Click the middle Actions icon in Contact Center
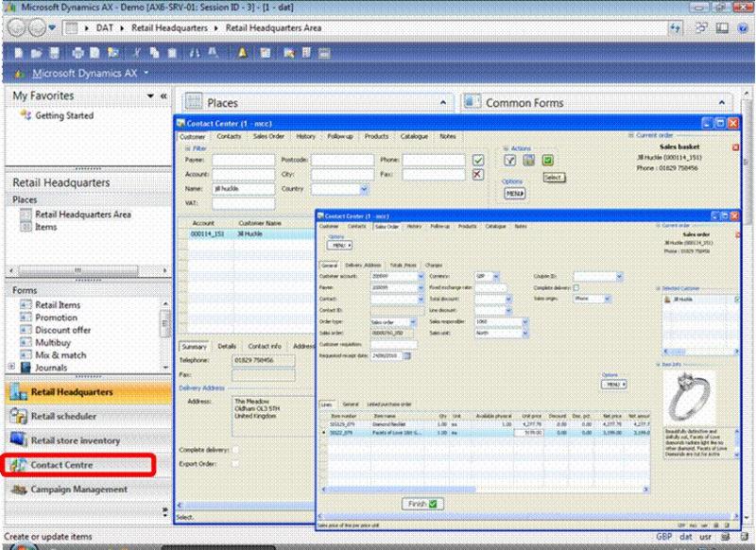756x550 pixels. pos(529,160)
